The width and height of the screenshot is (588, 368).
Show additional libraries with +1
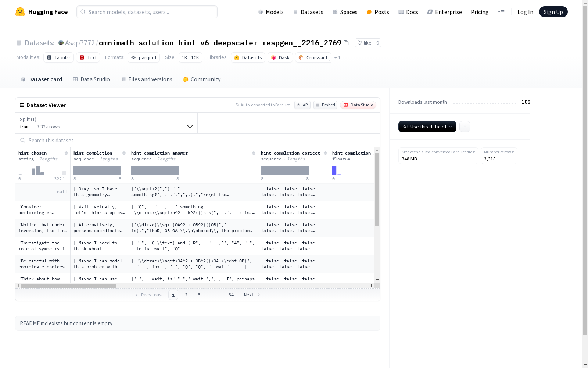pos(337,57)
